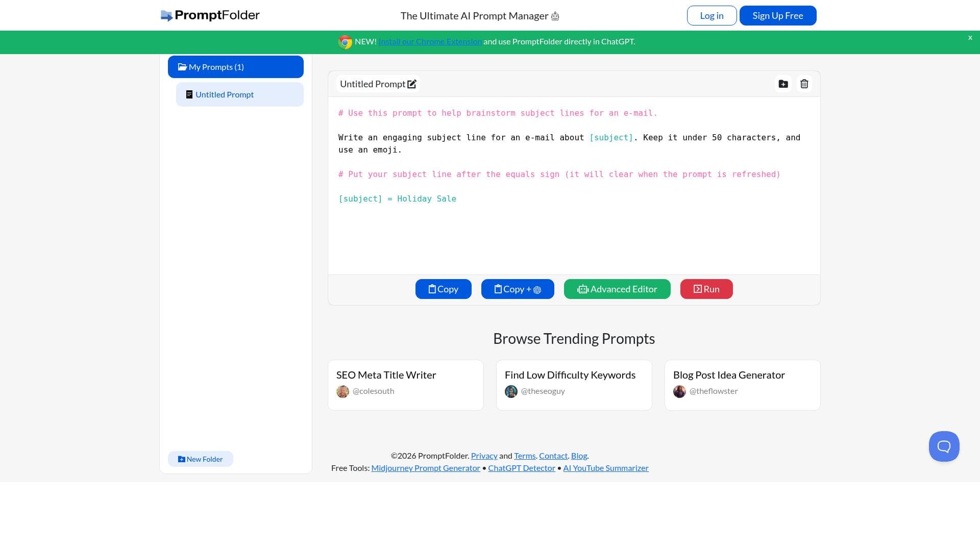Click the Sign Up Free button
Screen dimensions: 980x551
pyautogui.click(x=777, y=16)
